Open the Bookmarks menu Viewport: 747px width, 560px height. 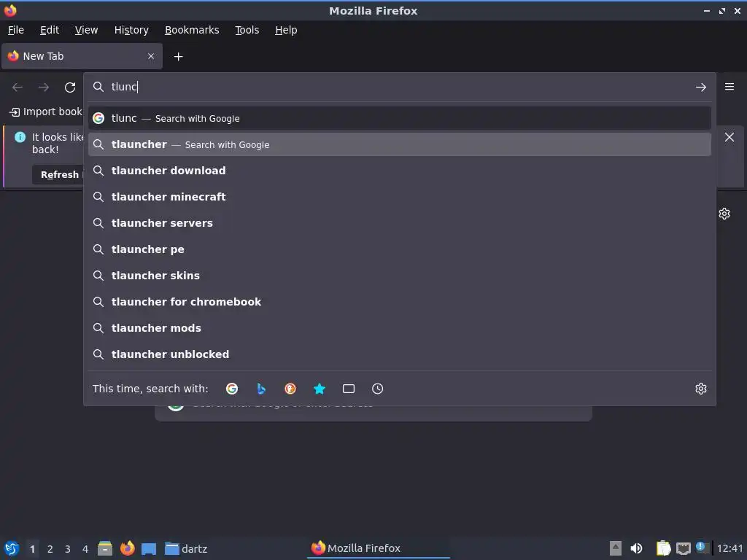pyautogui.click(x=192, y=30)
